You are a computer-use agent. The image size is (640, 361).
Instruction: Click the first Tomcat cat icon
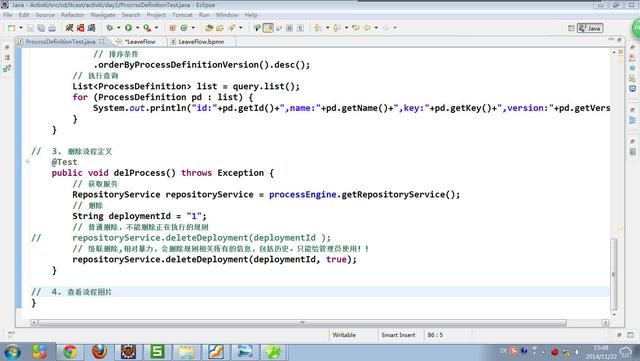click(69, 28)
